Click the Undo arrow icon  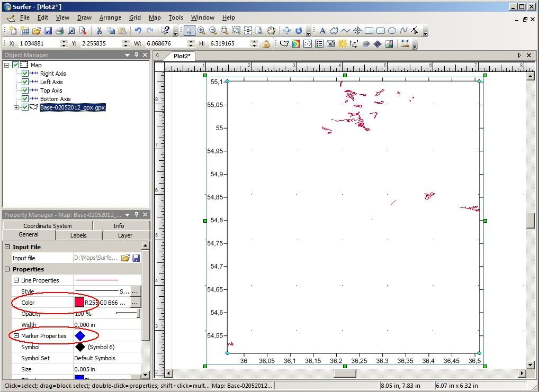[x=138, y=31]
